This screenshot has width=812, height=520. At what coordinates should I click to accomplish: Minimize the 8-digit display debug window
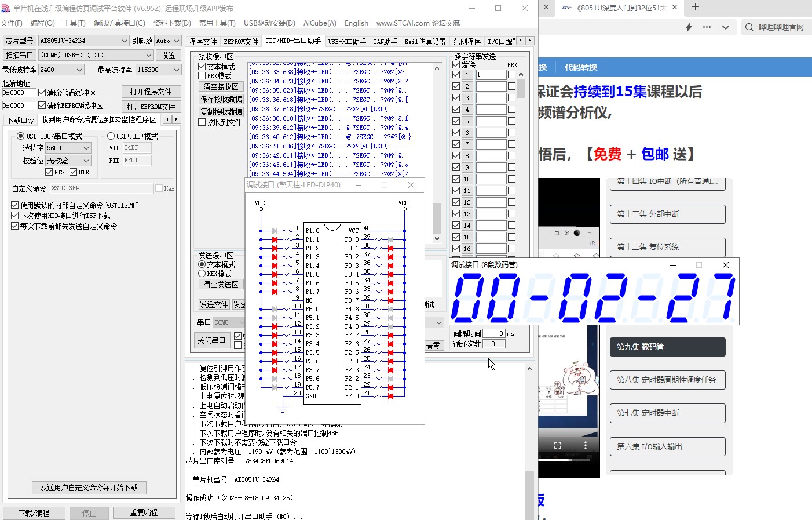673,265
